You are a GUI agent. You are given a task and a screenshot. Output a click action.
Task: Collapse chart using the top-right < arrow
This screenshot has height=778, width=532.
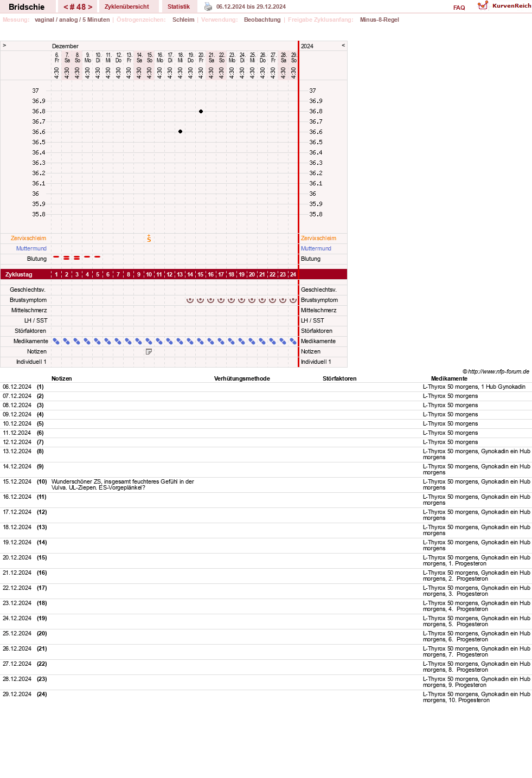343,46
